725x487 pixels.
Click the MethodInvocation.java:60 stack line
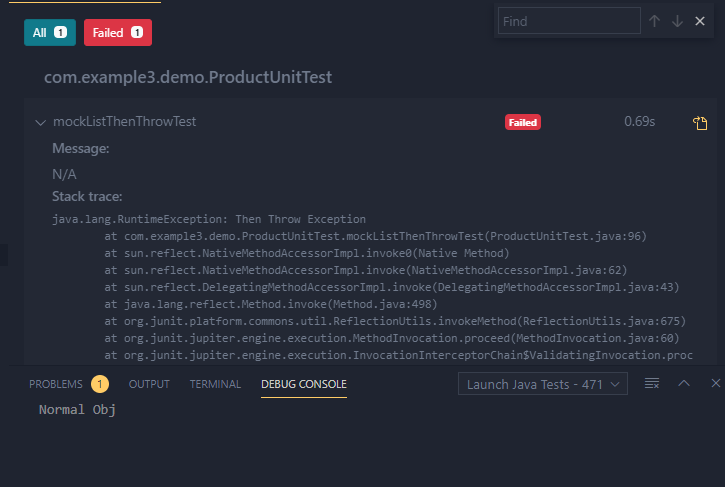pyautogui.click(x=392, y=339)
